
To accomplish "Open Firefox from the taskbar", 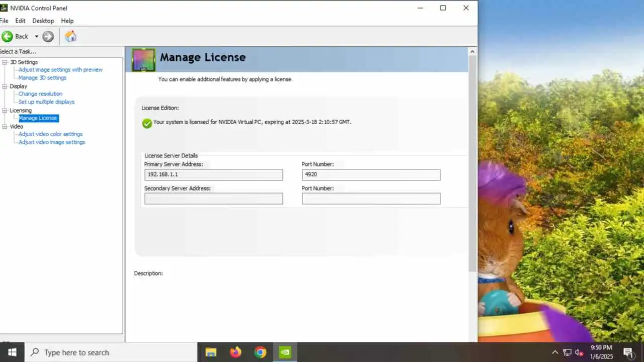I will pos(235,352).
